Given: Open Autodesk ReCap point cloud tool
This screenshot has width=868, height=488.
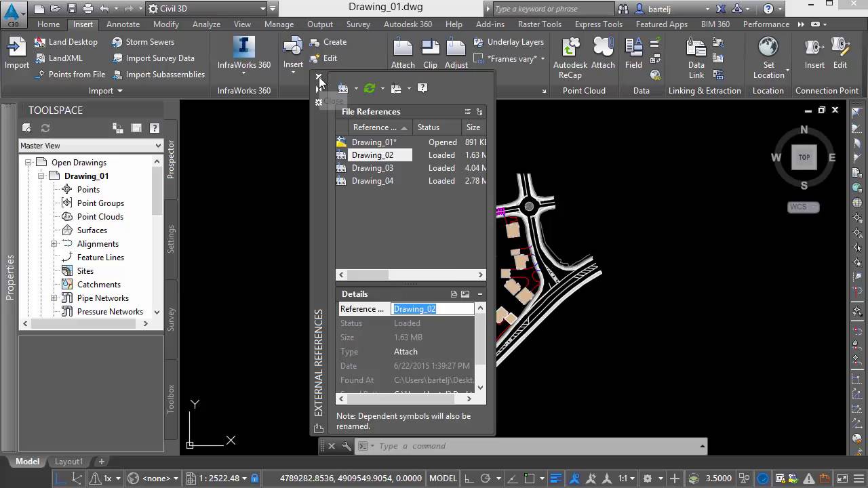Looking at the screenshot, I should pyautogui.click(x=570, y=58).
